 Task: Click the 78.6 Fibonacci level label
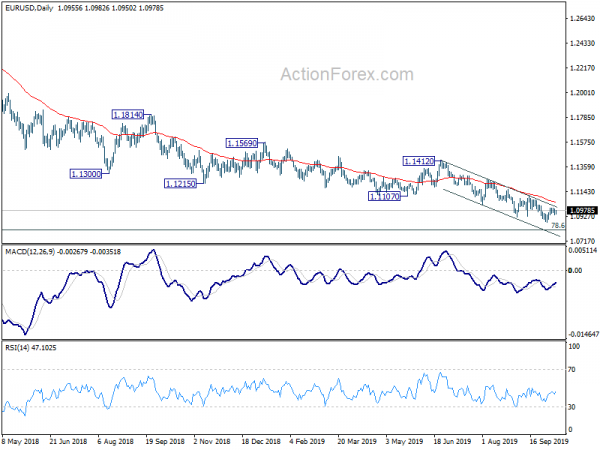click(558, 225)
